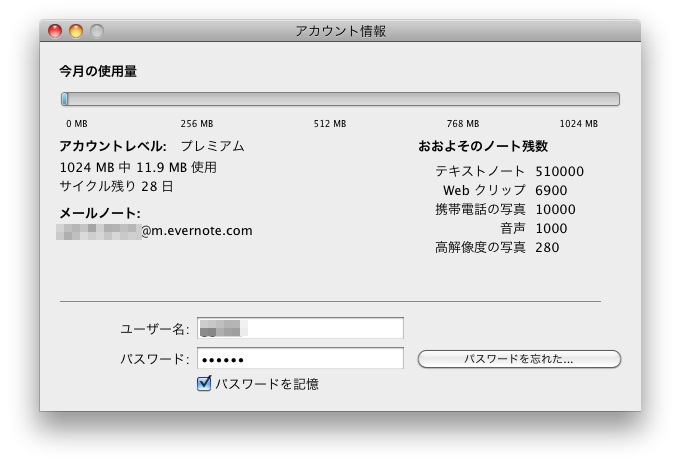Click the アカウント情報 window title

click(x=340, y=31)
